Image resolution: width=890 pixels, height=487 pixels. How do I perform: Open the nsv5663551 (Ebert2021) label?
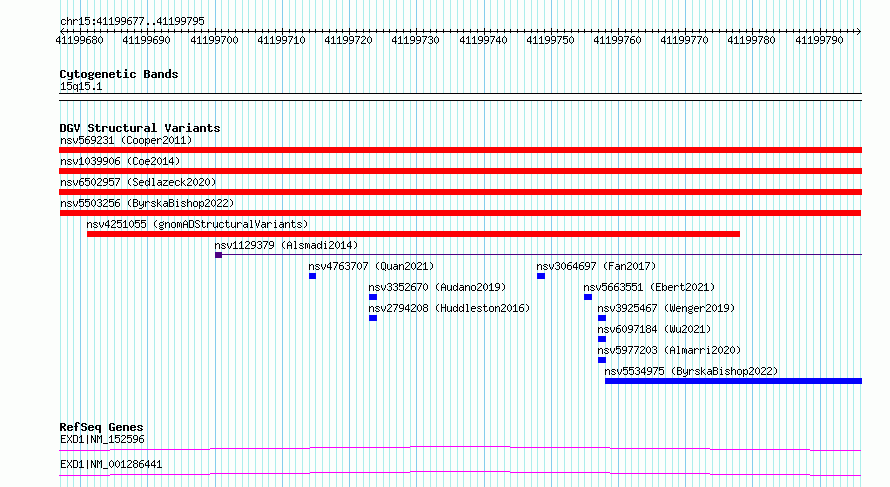click(649, 287)
